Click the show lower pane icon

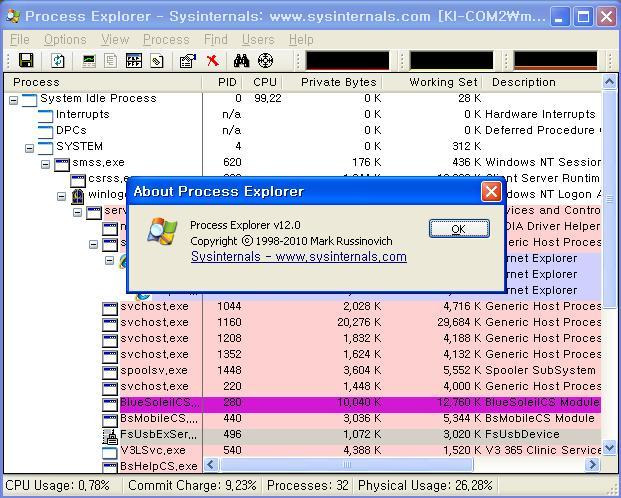(x=134, y=61)
